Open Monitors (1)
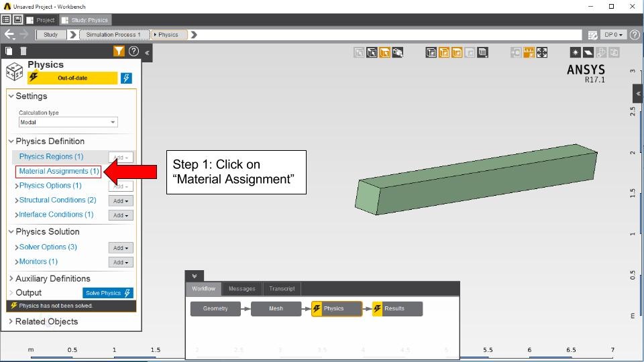Screen dimensions: 644x362 [39, 261]
